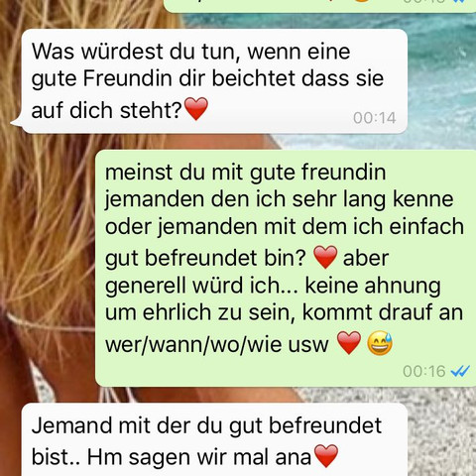This screenshot has width=476, height=476.
Task: Tap the text 'auf dich steht?'
Action: click(107, 110)
